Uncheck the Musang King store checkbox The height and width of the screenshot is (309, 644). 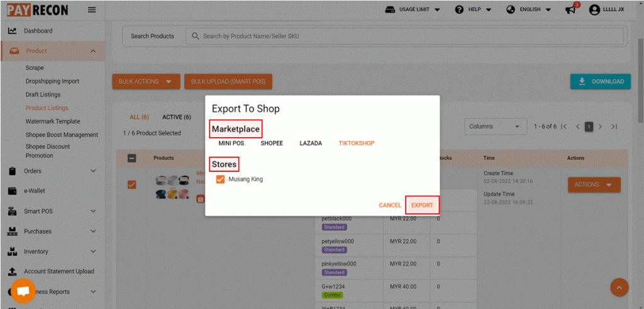221,179
